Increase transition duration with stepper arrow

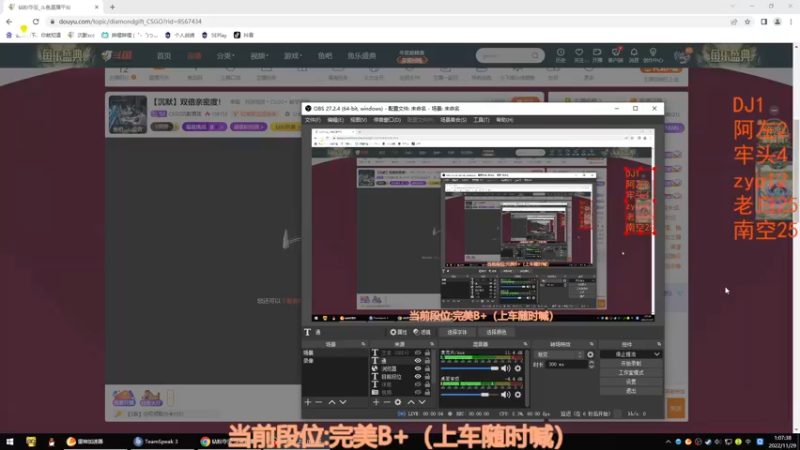(591, 362)
